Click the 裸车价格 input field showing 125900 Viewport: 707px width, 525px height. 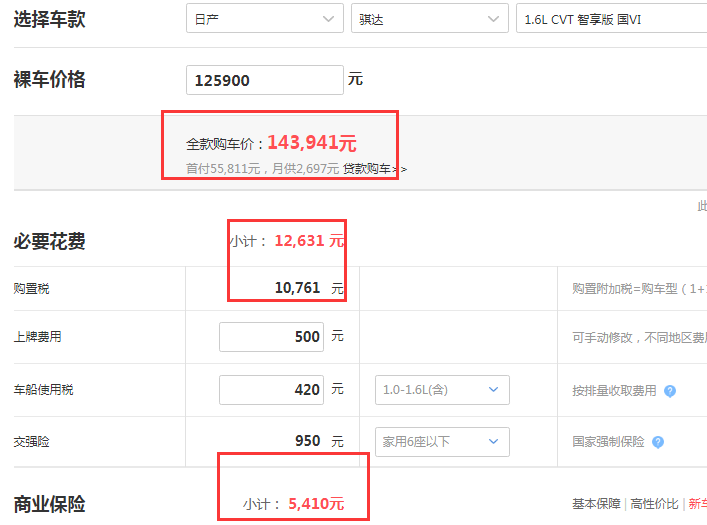265,80
